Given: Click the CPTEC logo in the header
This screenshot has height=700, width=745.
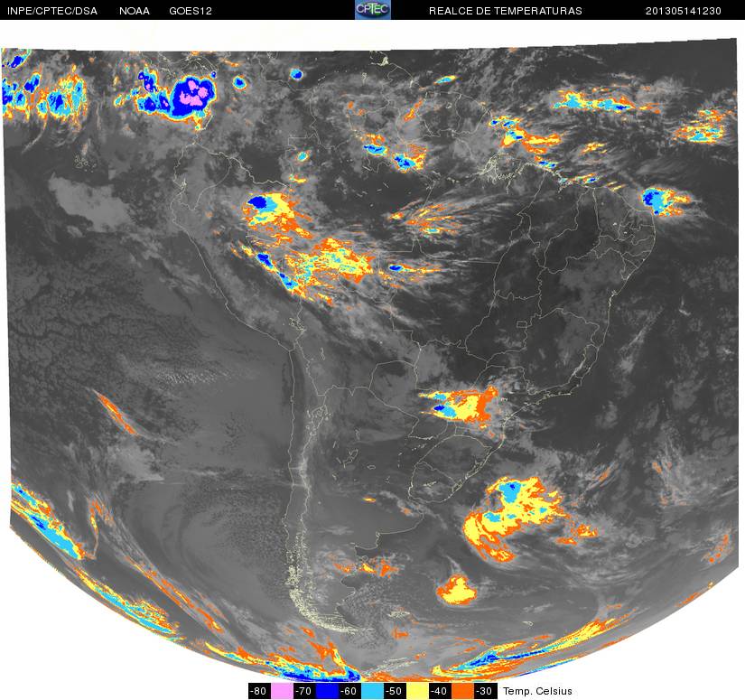Looking at the screenshot, I should click(372, 10).
